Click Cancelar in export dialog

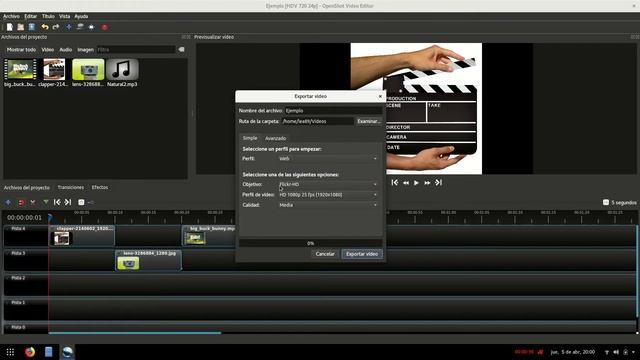[325, 254]
